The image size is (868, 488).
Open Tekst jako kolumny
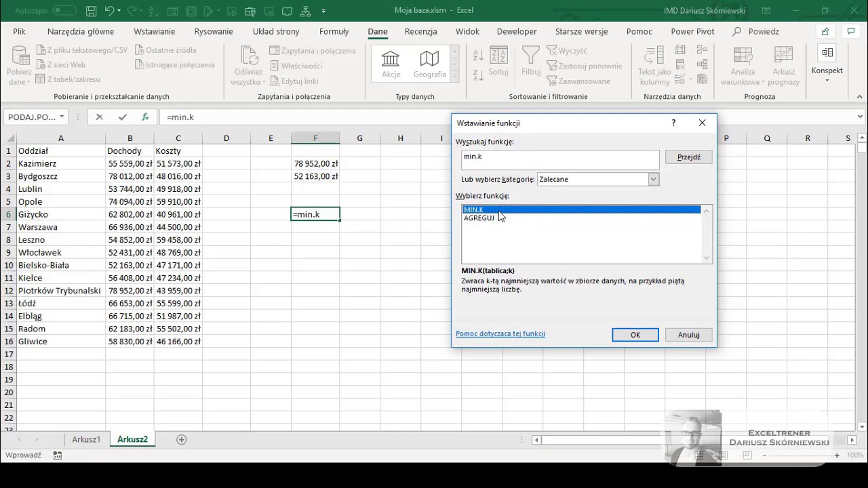click(x=654, y=66)
